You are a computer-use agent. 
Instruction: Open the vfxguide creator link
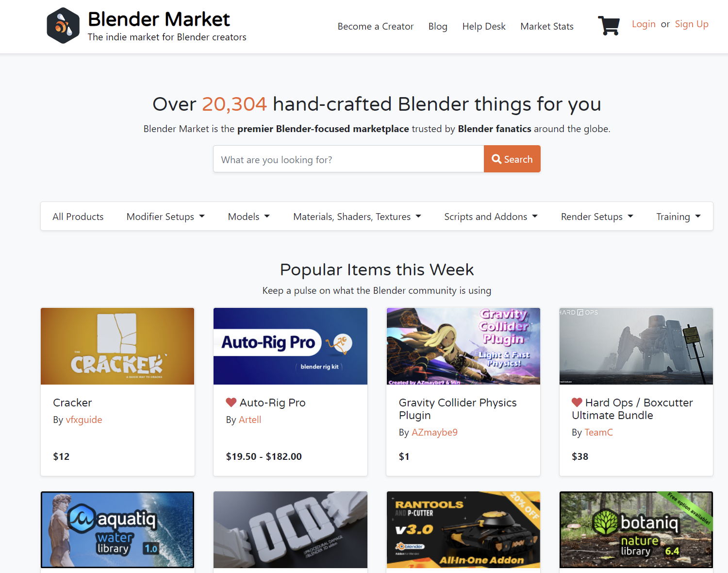[84, 420]
